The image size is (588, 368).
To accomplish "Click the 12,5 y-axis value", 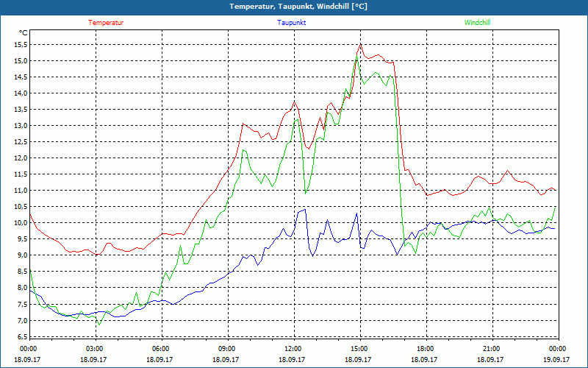I will pos(22,142).
